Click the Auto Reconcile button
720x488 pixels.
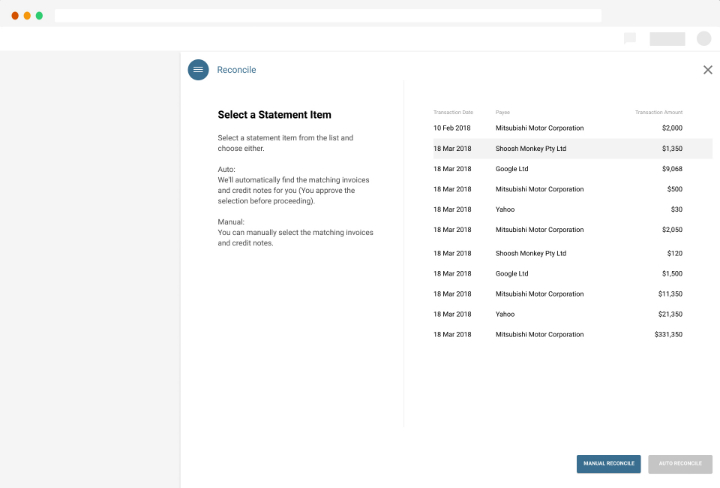(x=680, y=464)
